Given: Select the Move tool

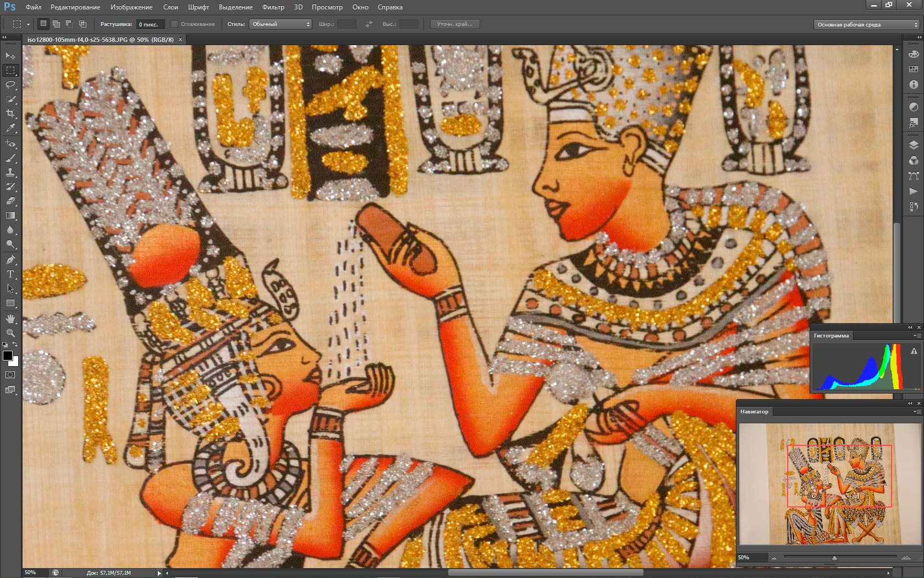Looking at the screenshot, I should pyautogui.click(x=10, y=56).
